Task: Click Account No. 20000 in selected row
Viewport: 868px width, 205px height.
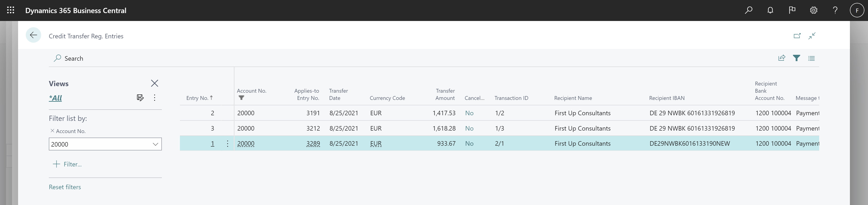Action: pos(246,143)
